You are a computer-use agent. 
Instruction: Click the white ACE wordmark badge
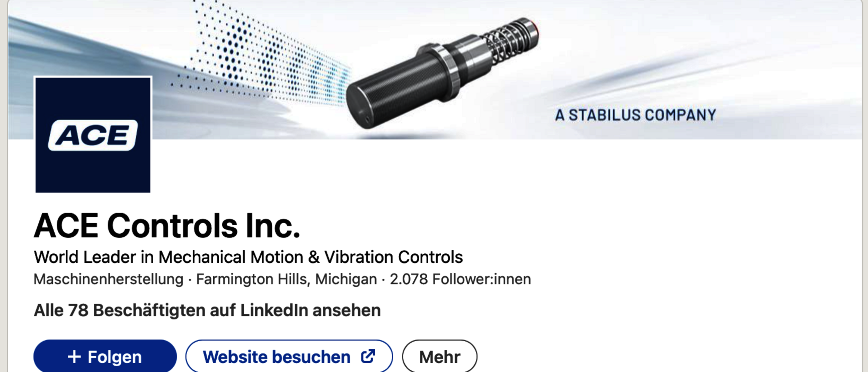pyautogui.click(x=93, y=135)
